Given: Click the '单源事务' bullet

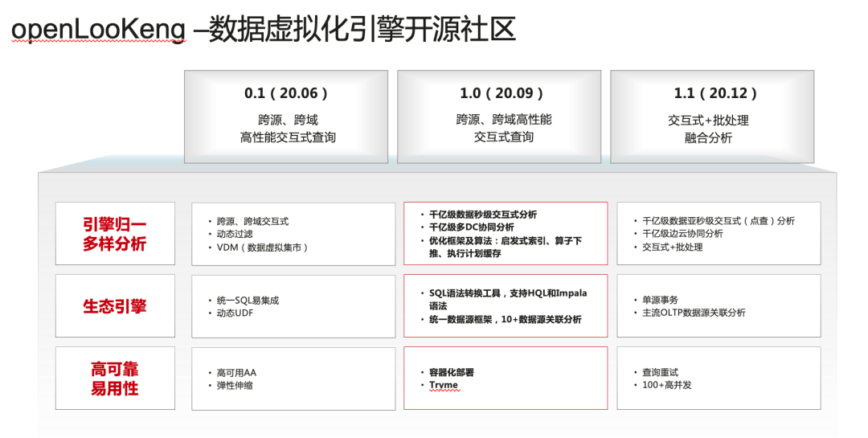Looking at the screenshot, I should coord(660,300).
